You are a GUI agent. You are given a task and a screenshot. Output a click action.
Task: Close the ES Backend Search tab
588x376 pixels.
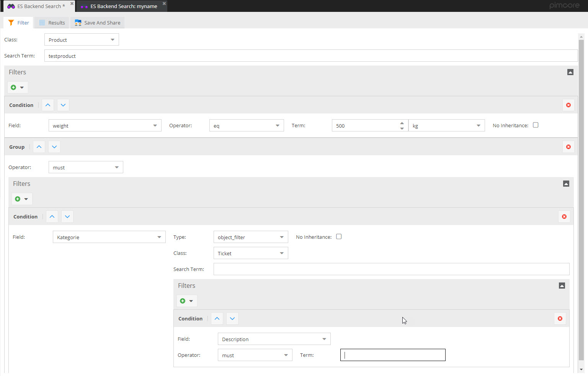(72, 3)
